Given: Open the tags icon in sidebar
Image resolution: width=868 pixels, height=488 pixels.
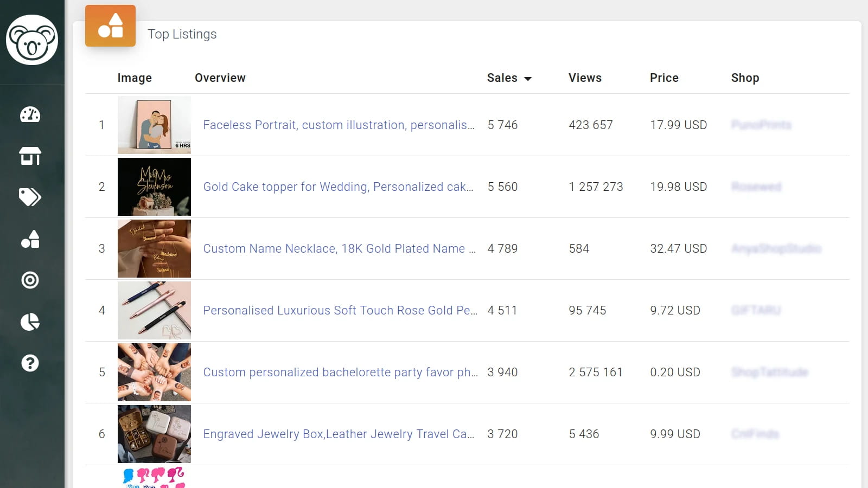Looking at the screenshot, I should point(30,197).
